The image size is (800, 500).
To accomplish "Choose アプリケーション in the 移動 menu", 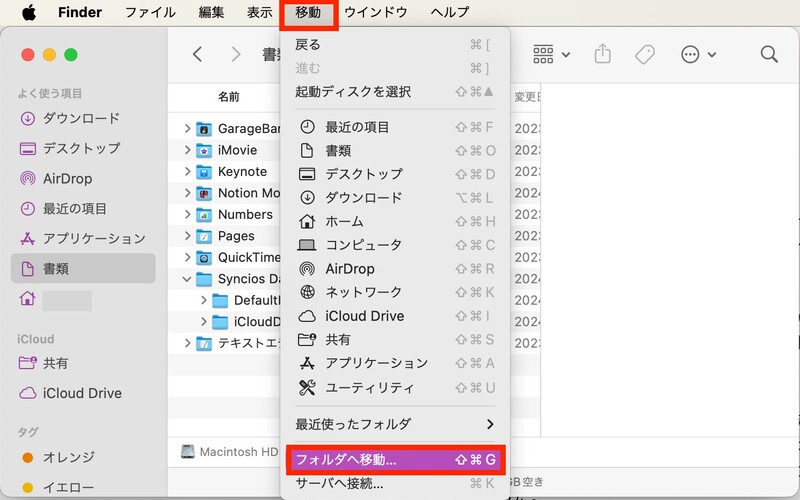I will click(x=395, y=363).
